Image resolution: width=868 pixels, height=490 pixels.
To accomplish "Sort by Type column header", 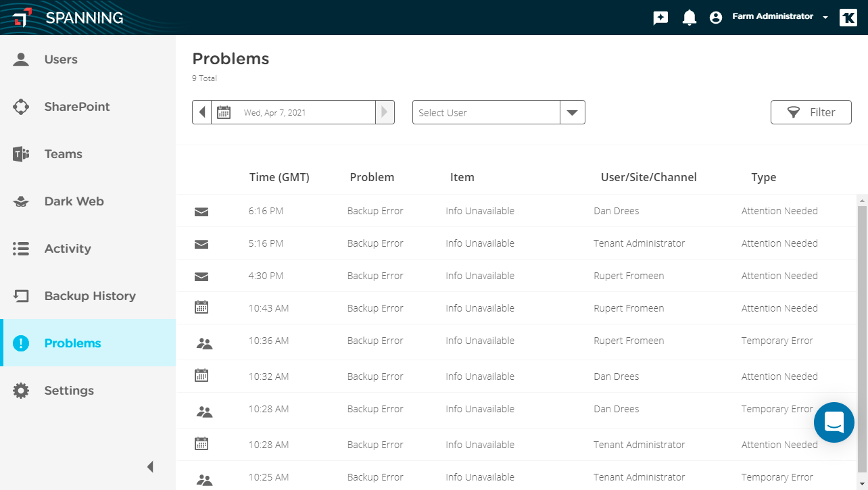I will click(764, 177).
